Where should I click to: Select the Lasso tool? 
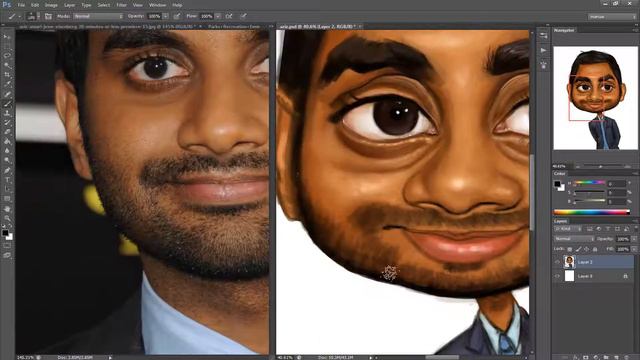(7, 56)
